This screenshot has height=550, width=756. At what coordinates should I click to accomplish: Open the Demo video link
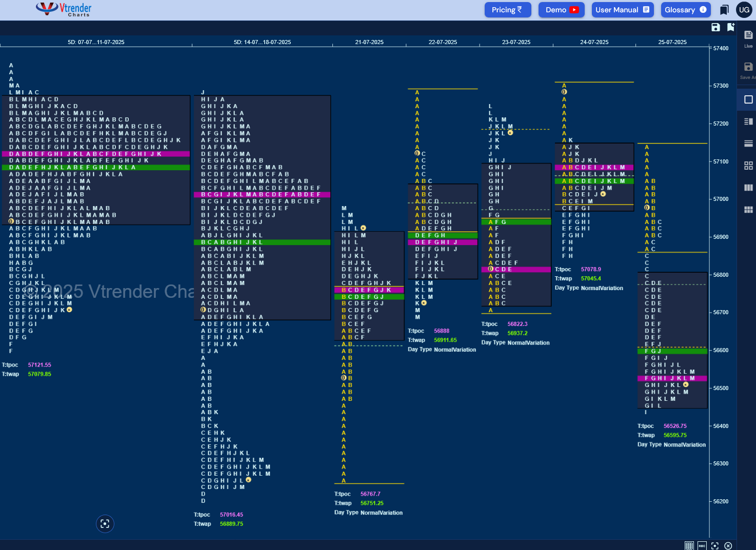click(x=562, y=10)
